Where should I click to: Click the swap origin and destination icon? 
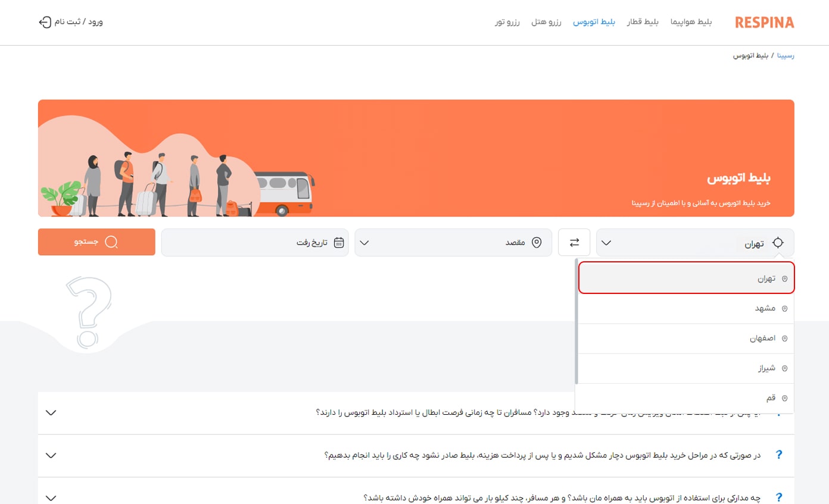[574, 242]
